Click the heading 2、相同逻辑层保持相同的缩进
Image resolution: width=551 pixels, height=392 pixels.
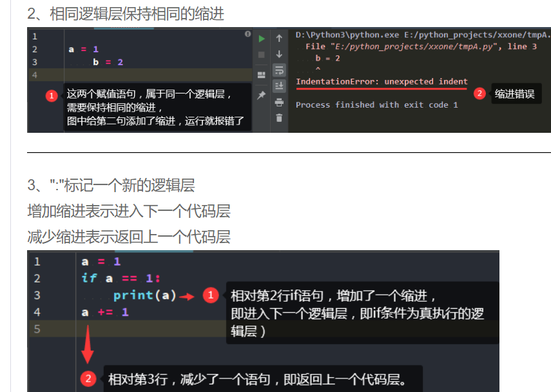(x=126, y=14)
